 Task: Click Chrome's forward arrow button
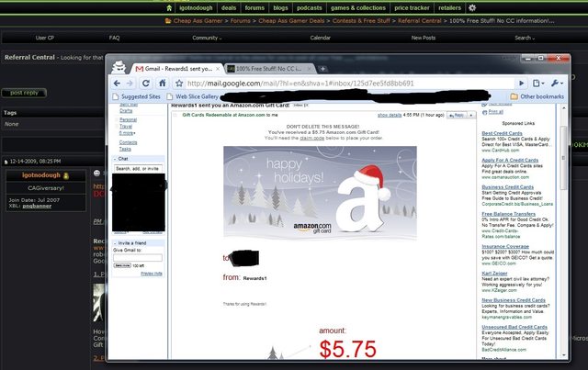[x=130, y=84]
